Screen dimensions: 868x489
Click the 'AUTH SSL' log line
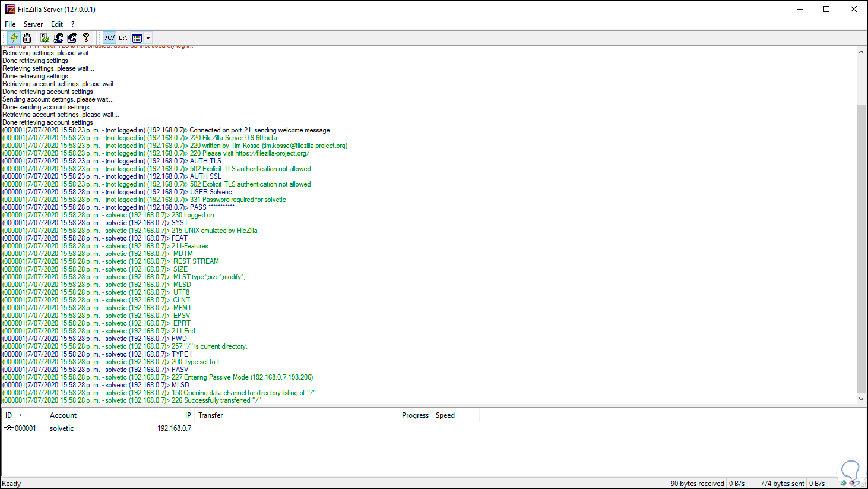112,176
